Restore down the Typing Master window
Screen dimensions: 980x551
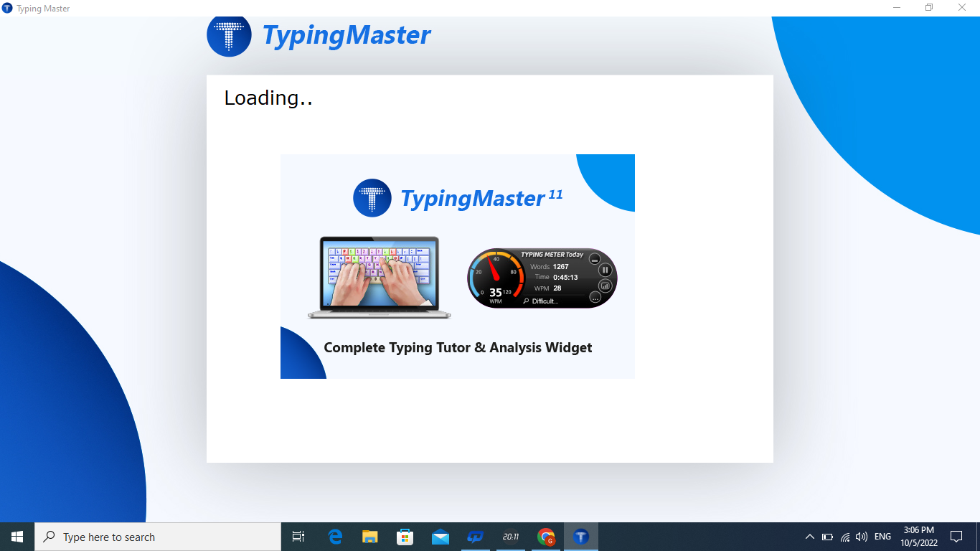point(929,8)
